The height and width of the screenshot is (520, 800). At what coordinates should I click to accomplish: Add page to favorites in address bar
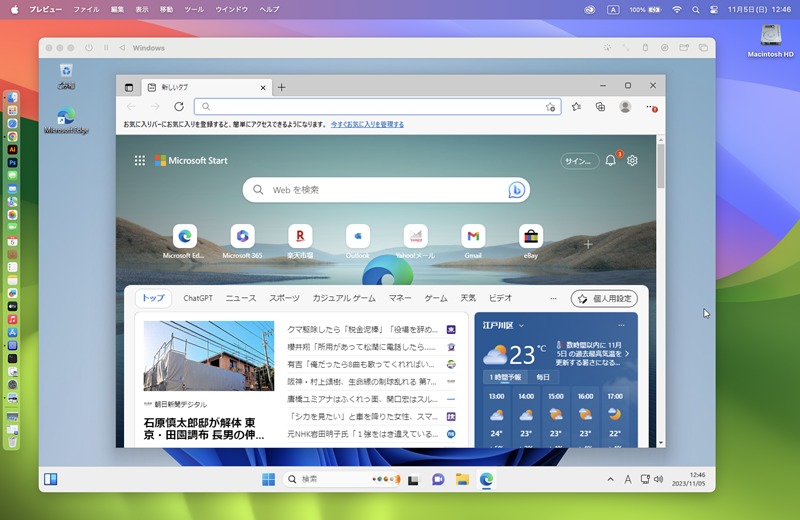550,107
